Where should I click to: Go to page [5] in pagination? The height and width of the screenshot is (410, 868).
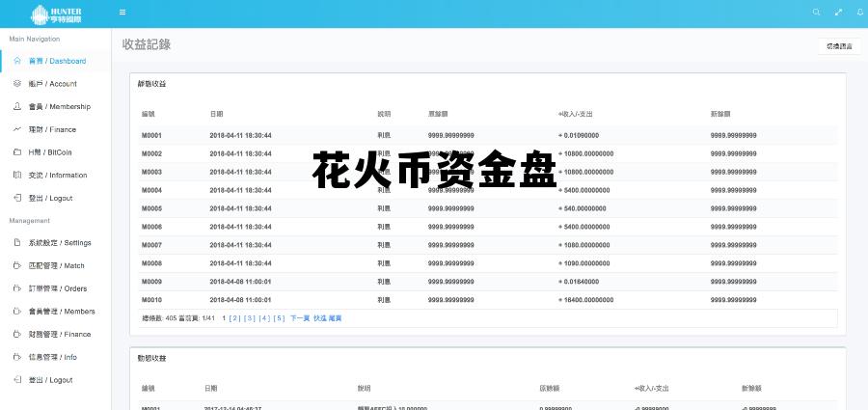pos(279,318)
